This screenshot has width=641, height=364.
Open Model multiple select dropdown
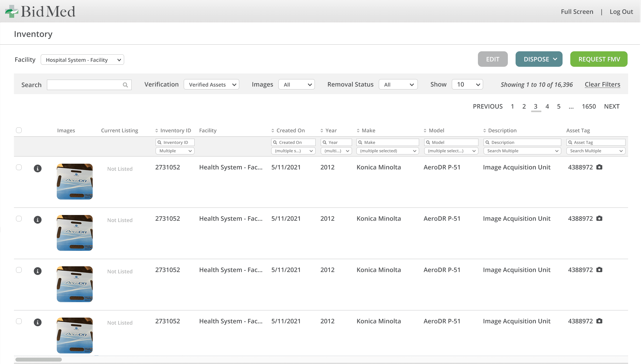pyautogui.click(x=451, y=151)
